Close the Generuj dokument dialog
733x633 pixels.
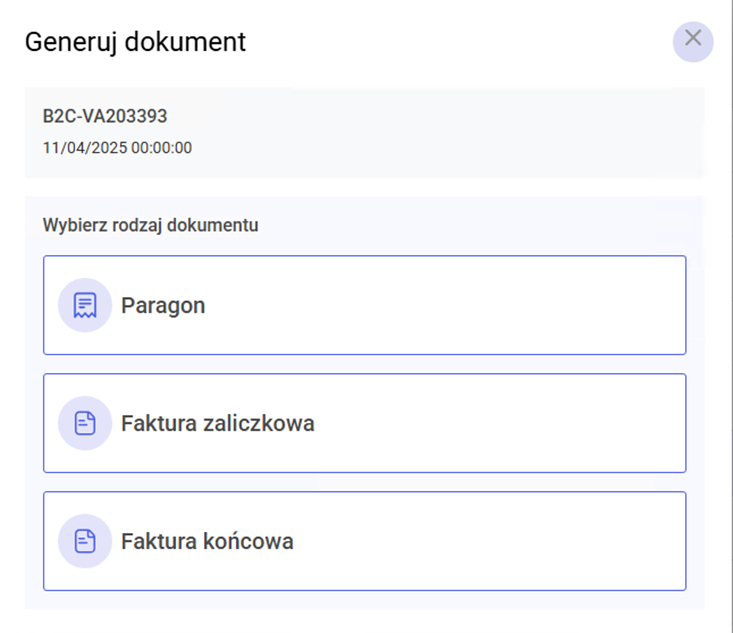pos(693,41)
